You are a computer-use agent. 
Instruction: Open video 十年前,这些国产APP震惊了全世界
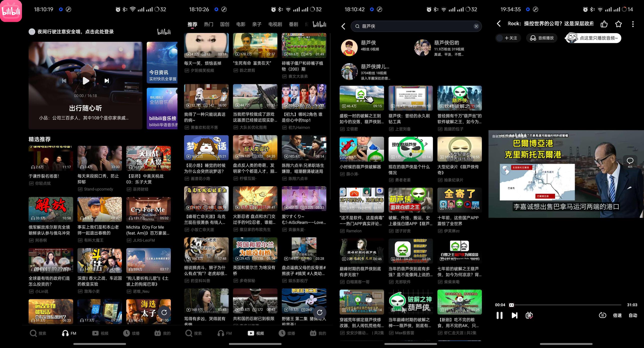click(460, 211)
